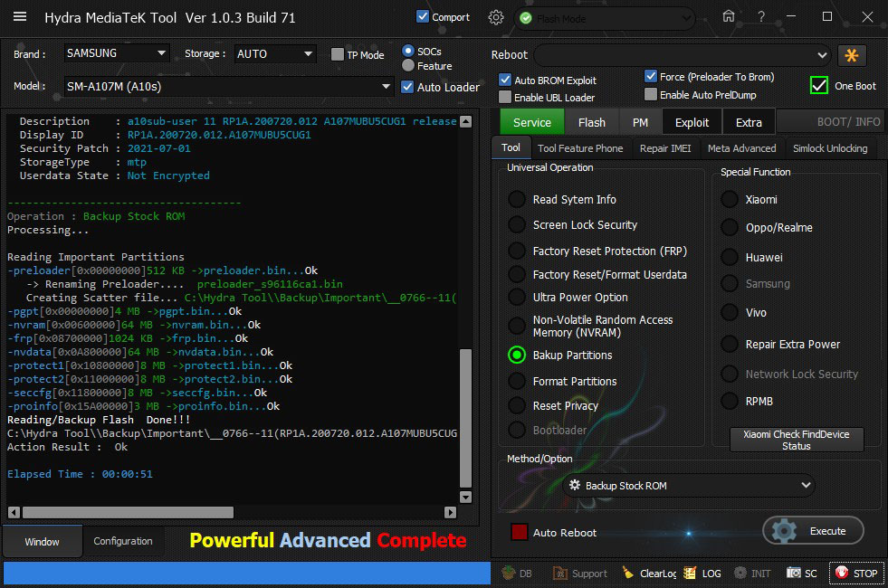Click the orange asterisk reboot button
This screenshot has height=588, width=888.
pos(851,55)
